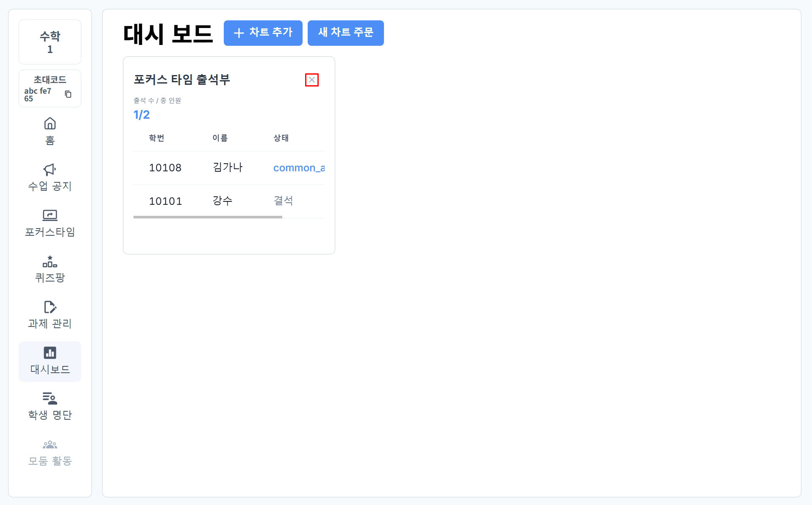Image resolution: width=812 pixels, height=505 pixels.
Task: Click the 1/2 attendance count
Action: tap(142, 115)
